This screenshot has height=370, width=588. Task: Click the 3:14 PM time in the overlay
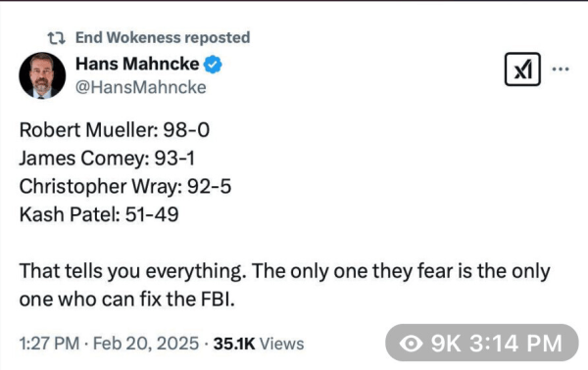click(516, 343)
